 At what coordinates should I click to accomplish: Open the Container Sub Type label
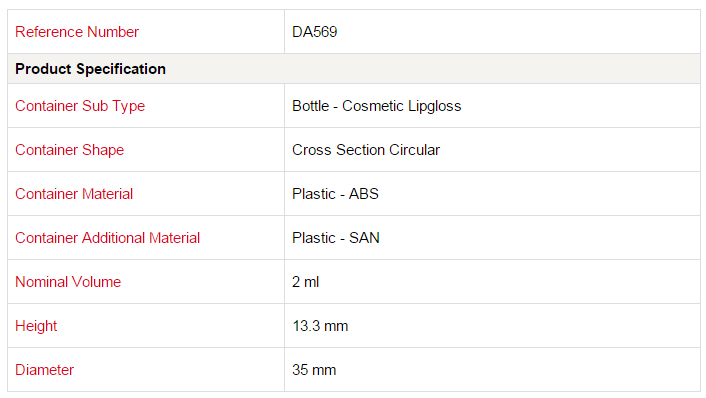click(80, 106)
